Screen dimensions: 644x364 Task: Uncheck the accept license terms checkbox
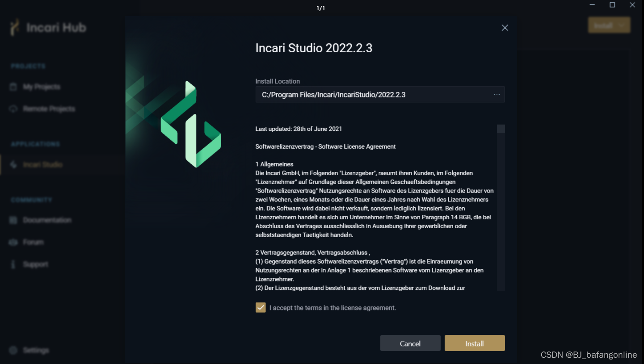[261, 307]
